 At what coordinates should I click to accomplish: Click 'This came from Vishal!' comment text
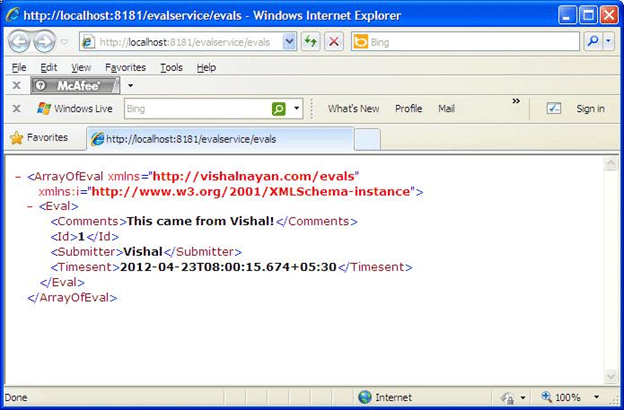(200, 221)
